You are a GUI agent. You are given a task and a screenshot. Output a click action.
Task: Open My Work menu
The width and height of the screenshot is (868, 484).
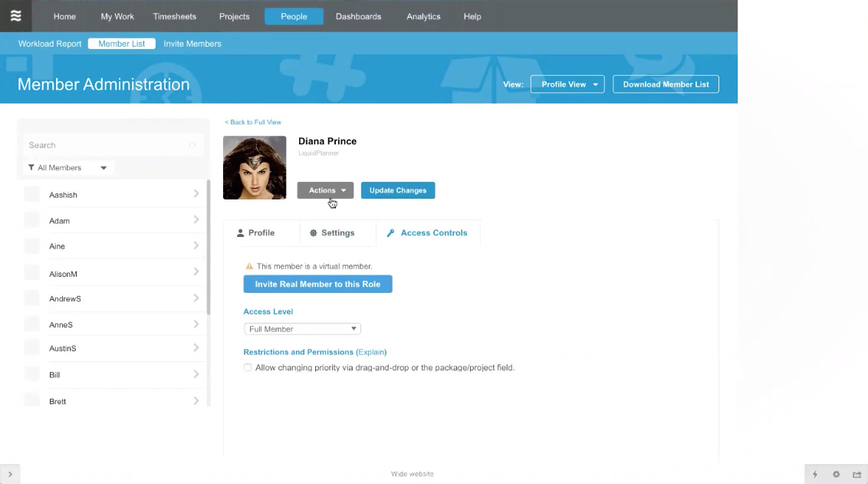117,17
